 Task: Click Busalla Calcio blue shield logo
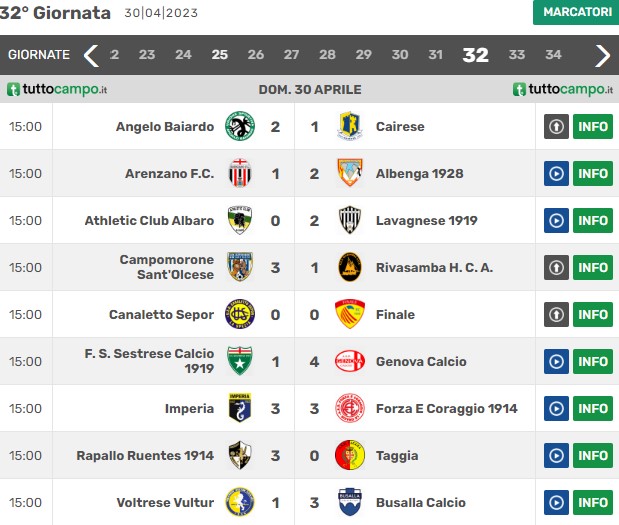[x=350, y=502]
